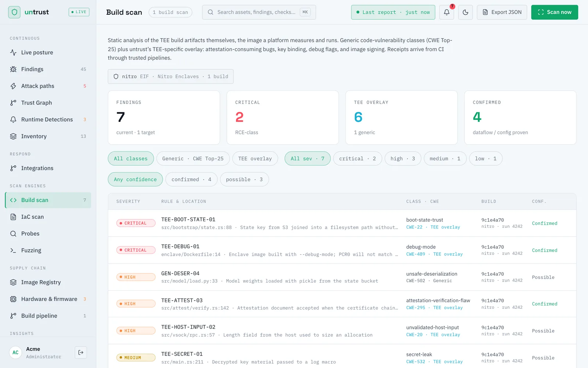588x368 pixels.
Task: Select Build scan in sidebar
Action: pos(48,200)
